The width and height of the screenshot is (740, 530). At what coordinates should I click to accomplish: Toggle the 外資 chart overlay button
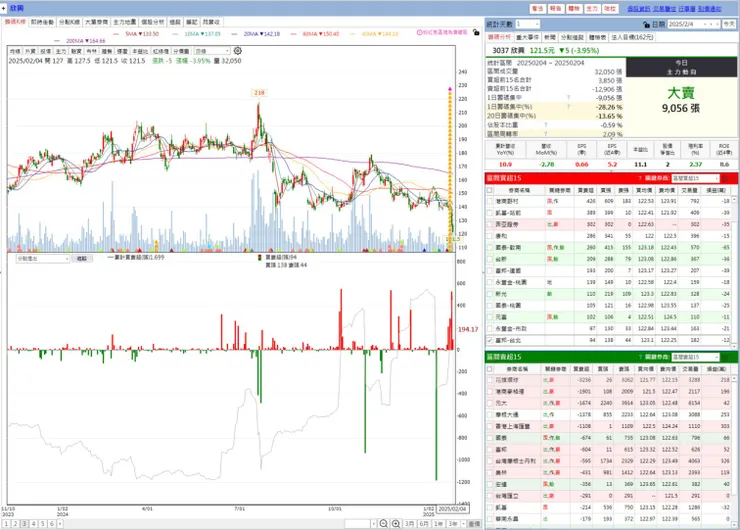[x=30, y=51]
